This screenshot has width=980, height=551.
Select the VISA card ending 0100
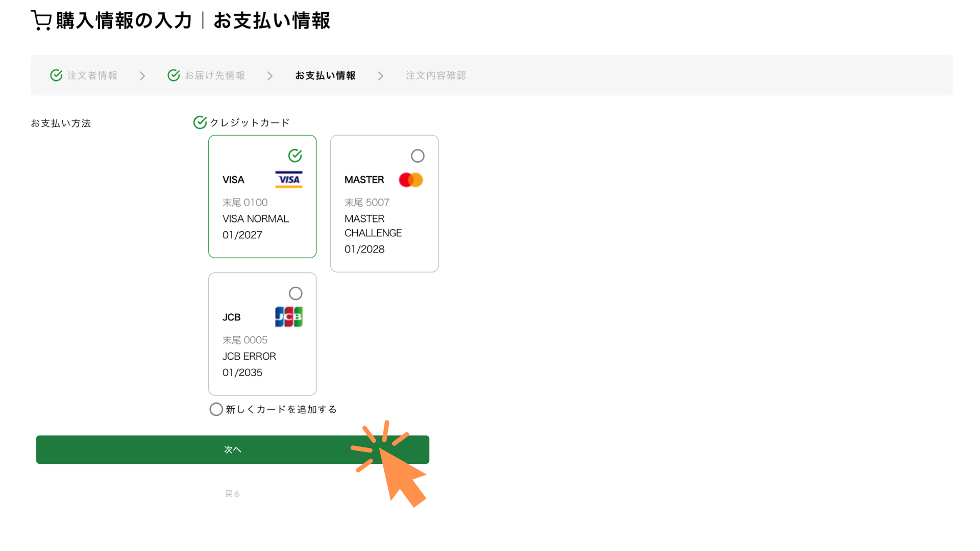(295, 156)
